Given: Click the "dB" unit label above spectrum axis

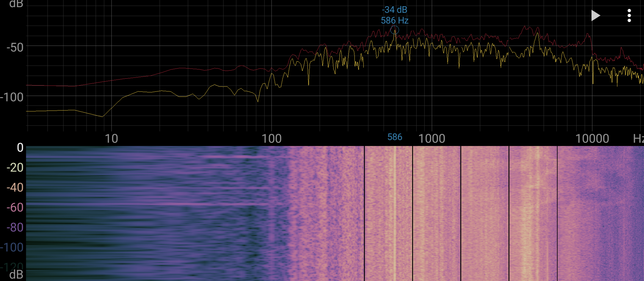Looking at the screenshot, I should pyautogui.click(x=16, y=4).
